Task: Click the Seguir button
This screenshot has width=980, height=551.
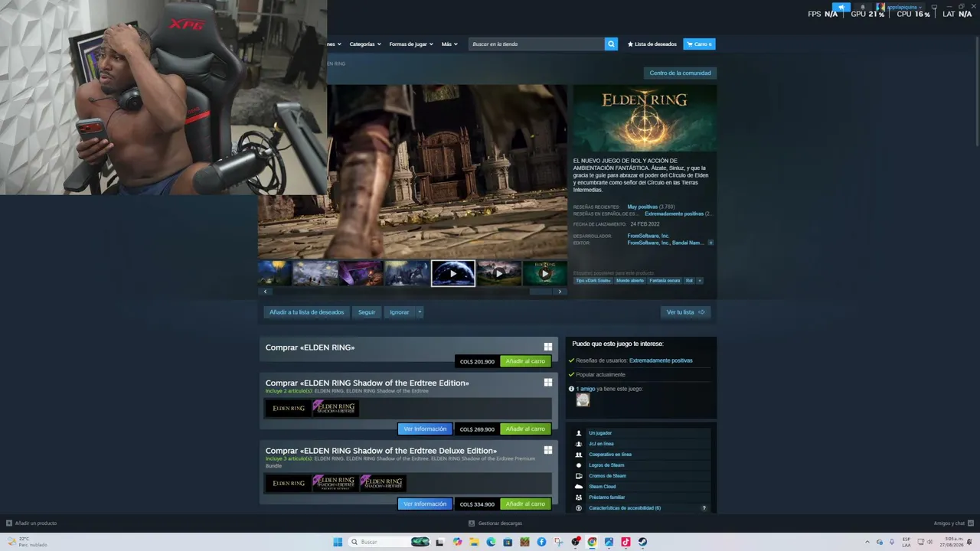Action: (x=367, y=312)
